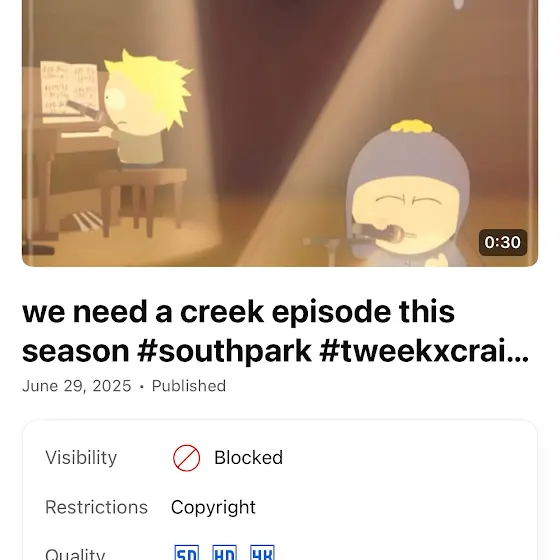Select the Restrictions row label

[x=96, y=507]
